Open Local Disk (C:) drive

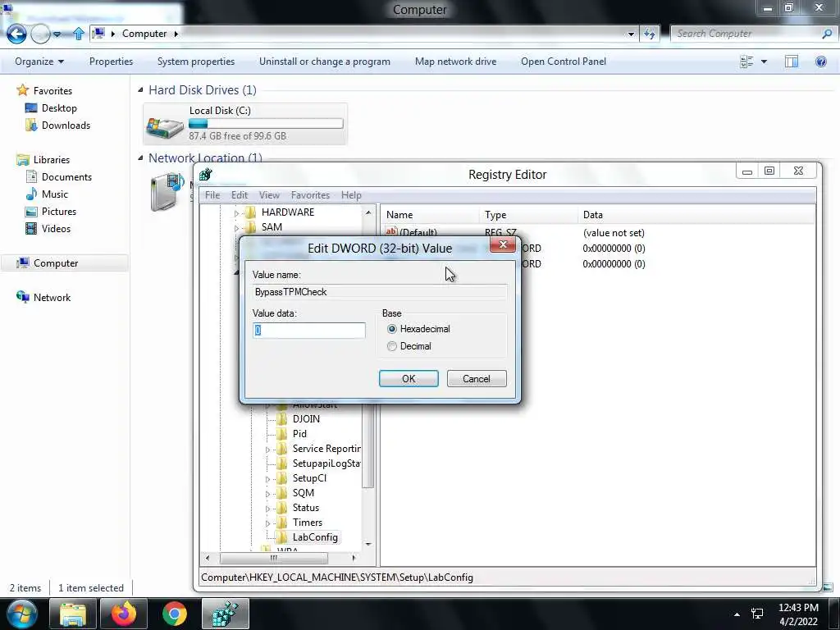245,124
